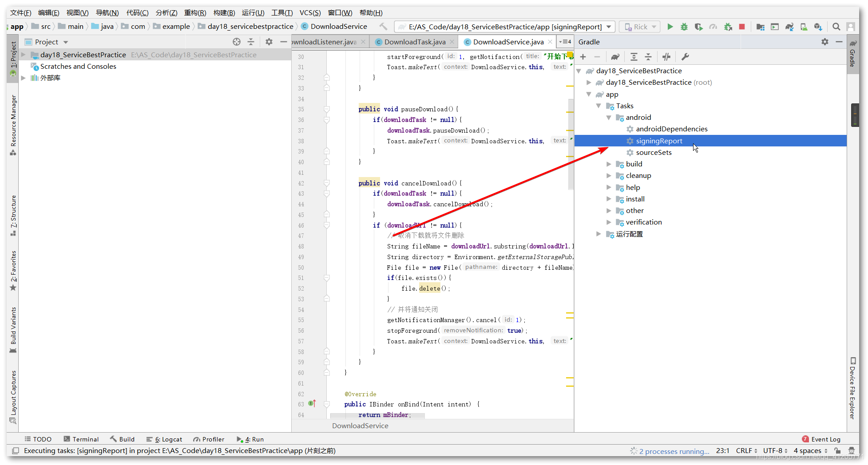Open AVD Manager device icon
The height and width of the screenshot is (465, 868).
click(x=804, y=27)
